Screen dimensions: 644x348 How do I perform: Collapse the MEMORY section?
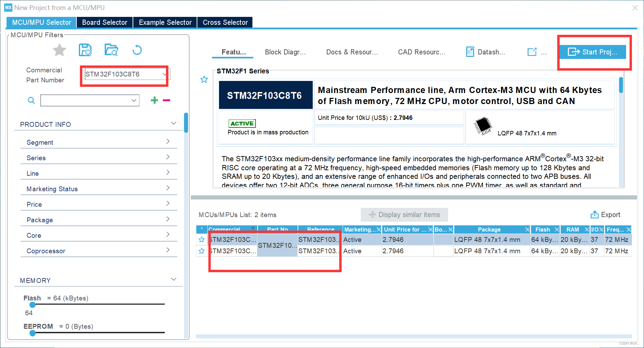[174, 279]
